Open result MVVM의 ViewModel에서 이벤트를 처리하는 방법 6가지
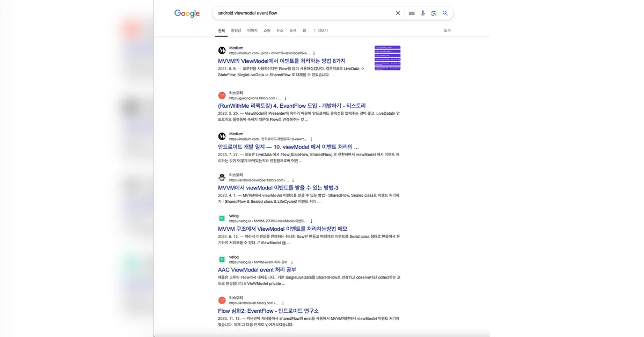 282,61
